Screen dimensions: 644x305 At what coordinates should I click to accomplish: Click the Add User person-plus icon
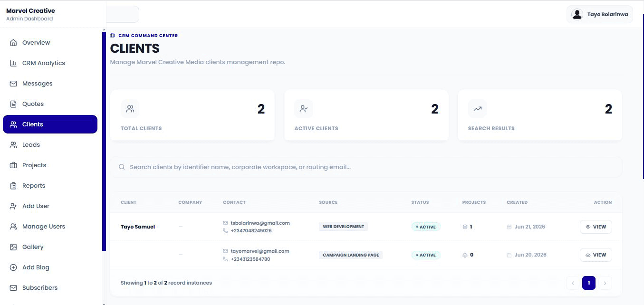[x=13, y=206]
